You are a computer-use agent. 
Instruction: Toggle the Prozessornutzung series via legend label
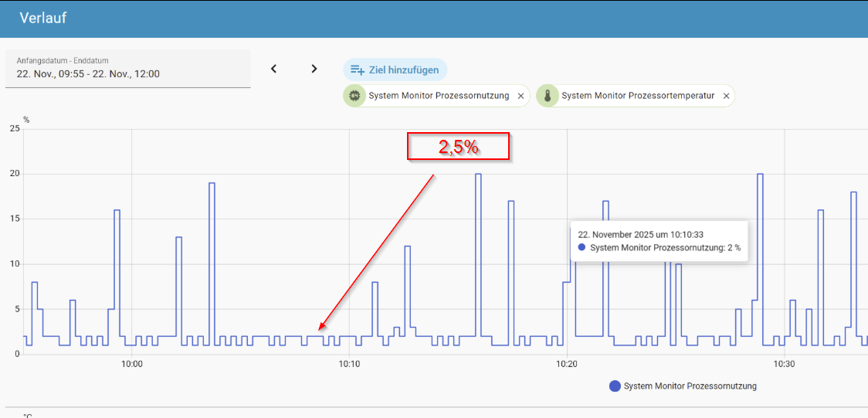point(690,386)
